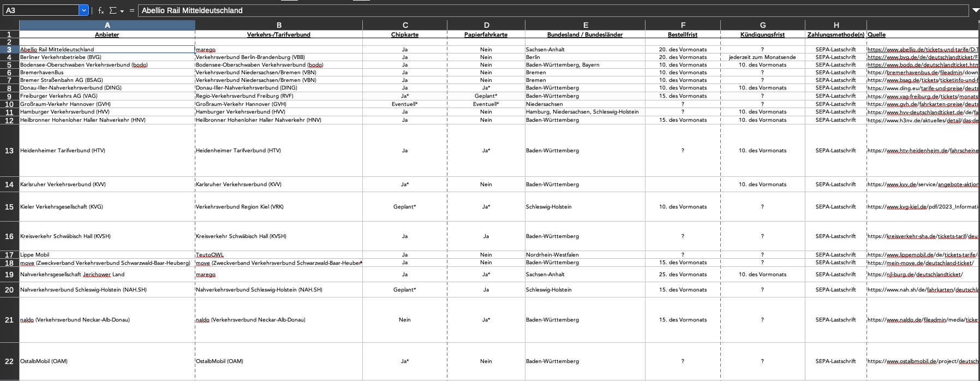Select 'Ja' Papierfahrkarte cell in Kreisverkehr Schwäbisch Hall row
The image size is (980, 381).
(x=486, y=236)
